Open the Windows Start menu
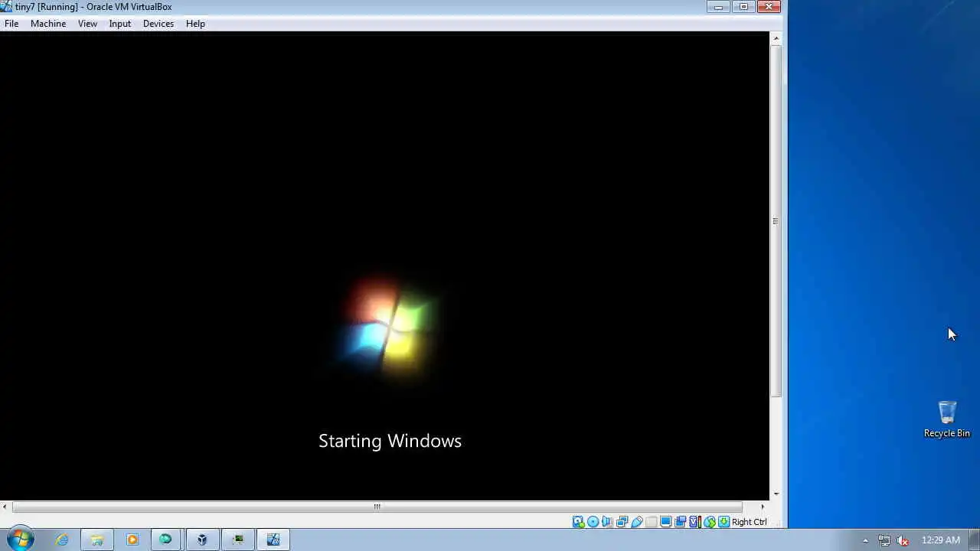Viewport: 980px width, 551px height. tap(20, 540)
